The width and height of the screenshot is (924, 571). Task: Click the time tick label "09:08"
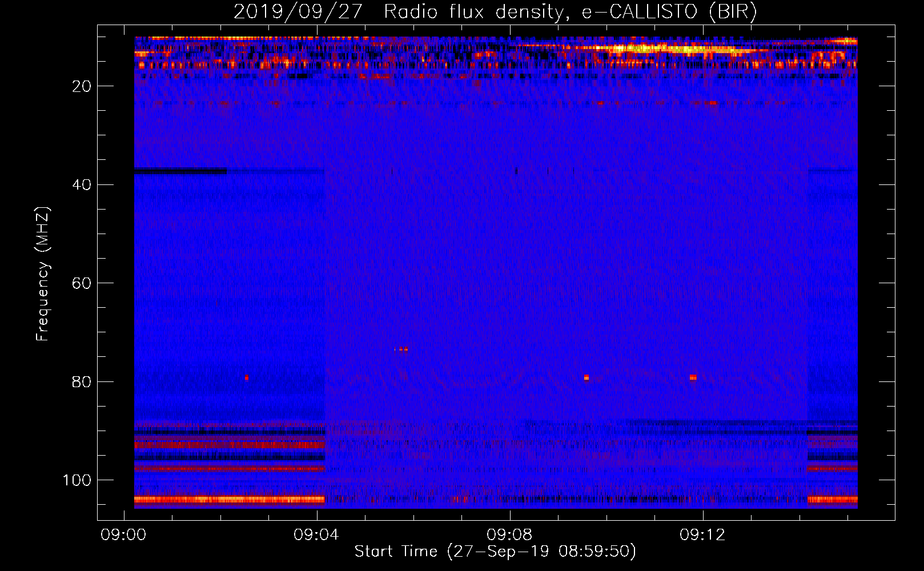(509, 535)
